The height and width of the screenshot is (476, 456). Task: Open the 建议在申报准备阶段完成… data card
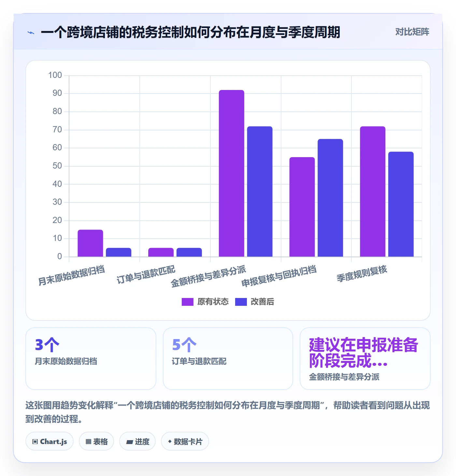tap(365, 359)
